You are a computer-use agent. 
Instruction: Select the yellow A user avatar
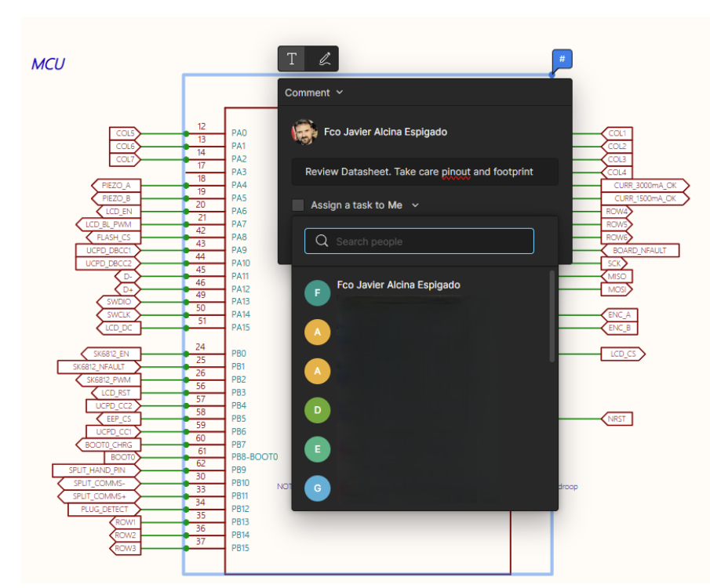point(317,332)
